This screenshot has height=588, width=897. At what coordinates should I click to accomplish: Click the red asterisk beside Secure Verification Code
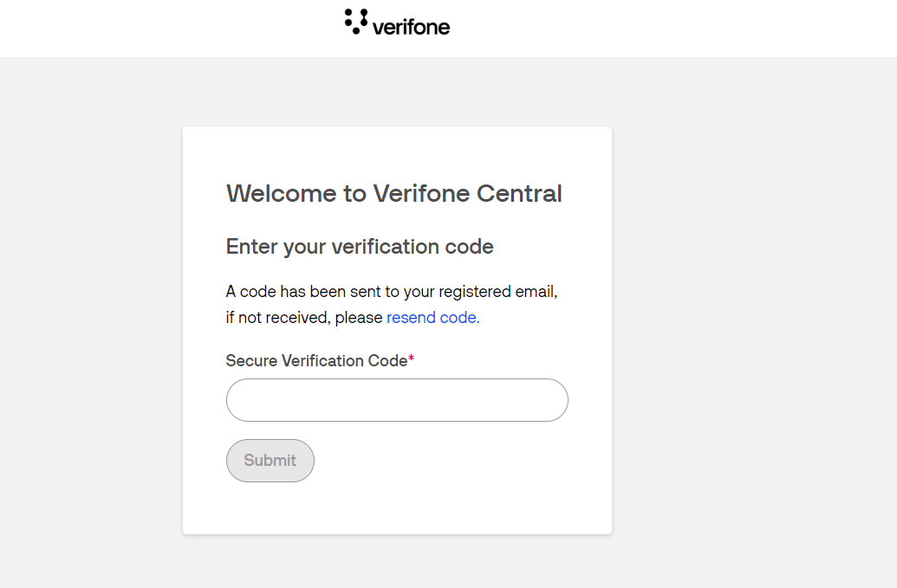(x=409, y=357)
